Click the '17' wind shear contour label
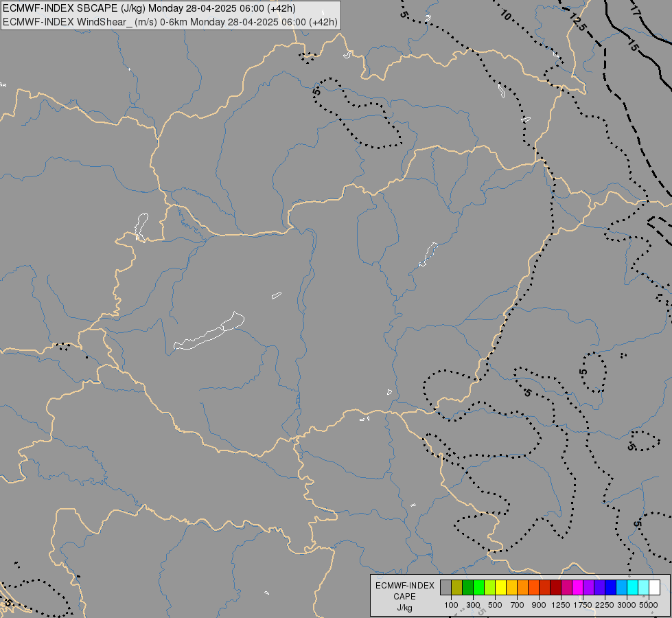 635,11
